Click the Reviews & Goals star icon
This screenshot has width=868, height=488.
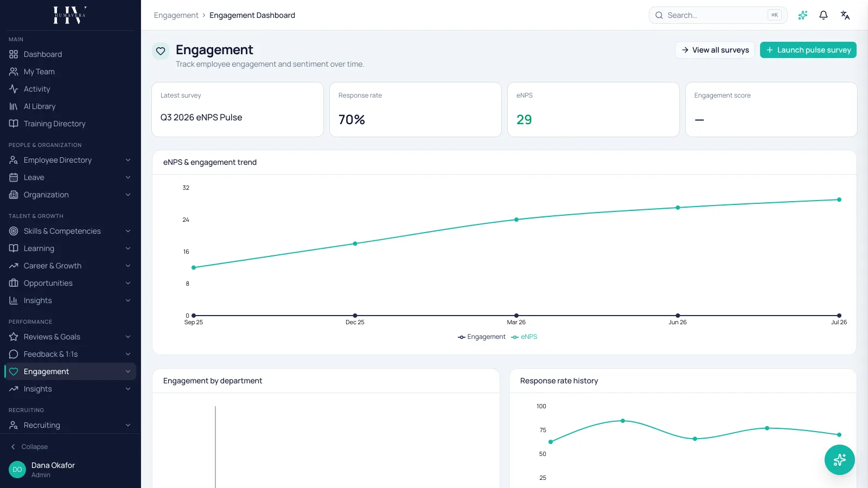14,337
